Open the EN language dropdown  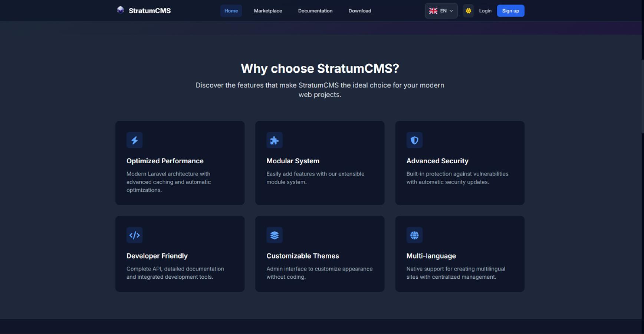pos(443,11)
